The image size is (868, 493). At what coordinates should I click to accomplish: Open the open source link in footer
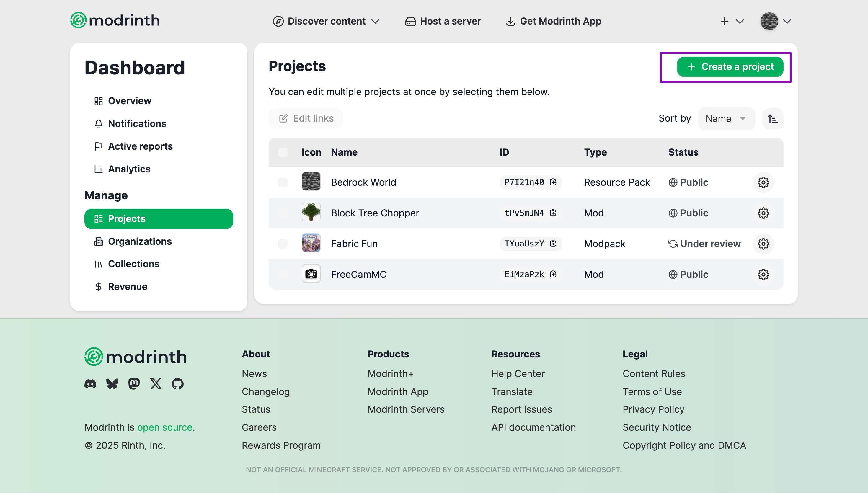(164, 428)
